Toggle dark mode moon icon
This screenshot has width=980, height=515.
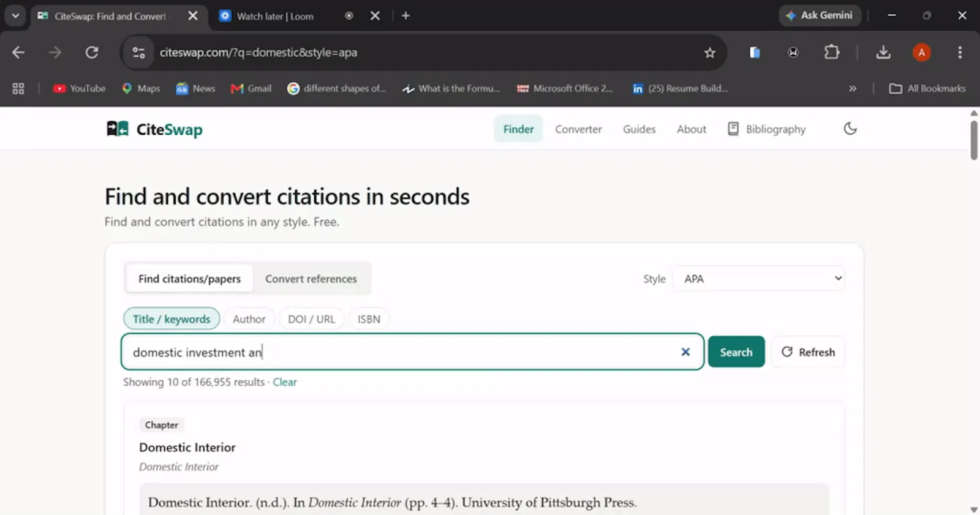(850, 129)
